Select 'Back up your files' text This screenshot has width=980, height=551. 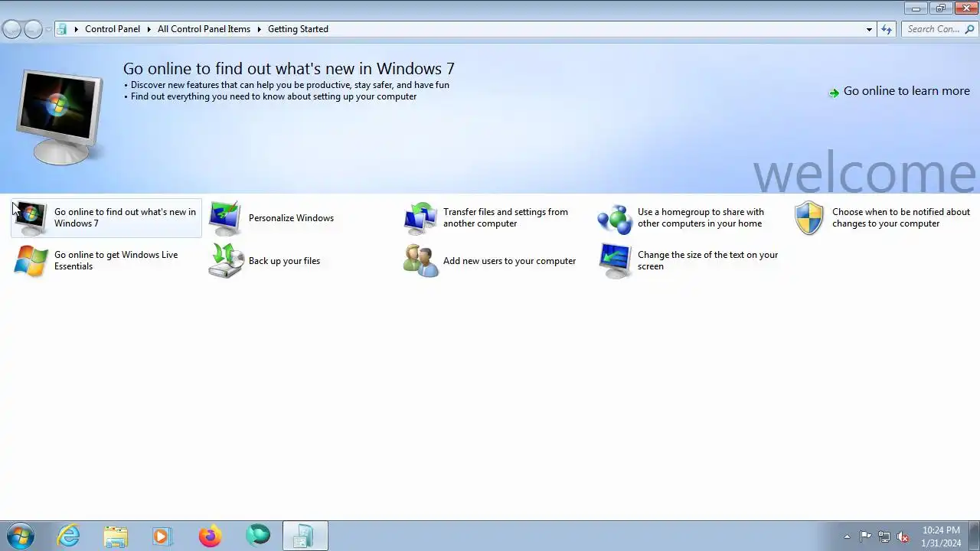[x=284, y=261]
